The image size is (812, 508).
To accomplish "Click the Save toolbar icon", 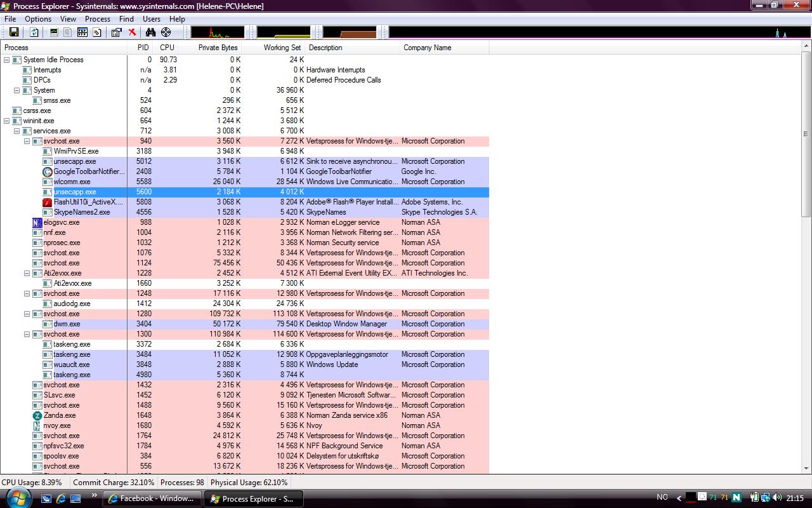I will coord(13,32).
